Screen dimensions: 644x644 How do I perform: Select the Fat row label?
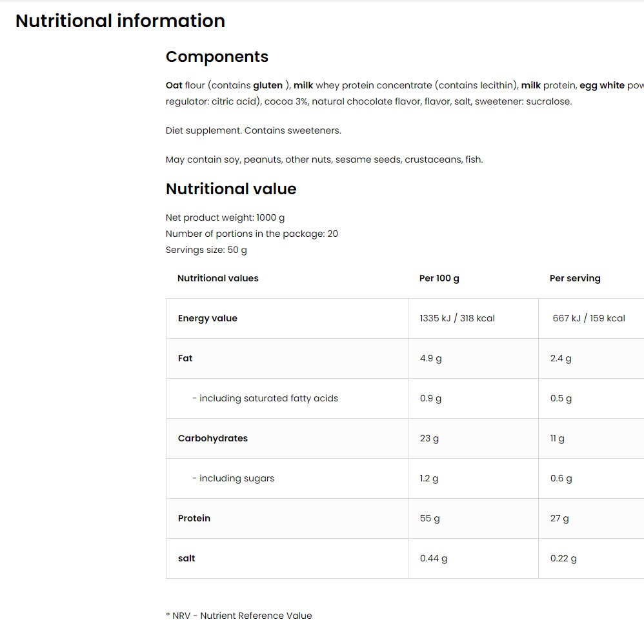click(185, 358)
